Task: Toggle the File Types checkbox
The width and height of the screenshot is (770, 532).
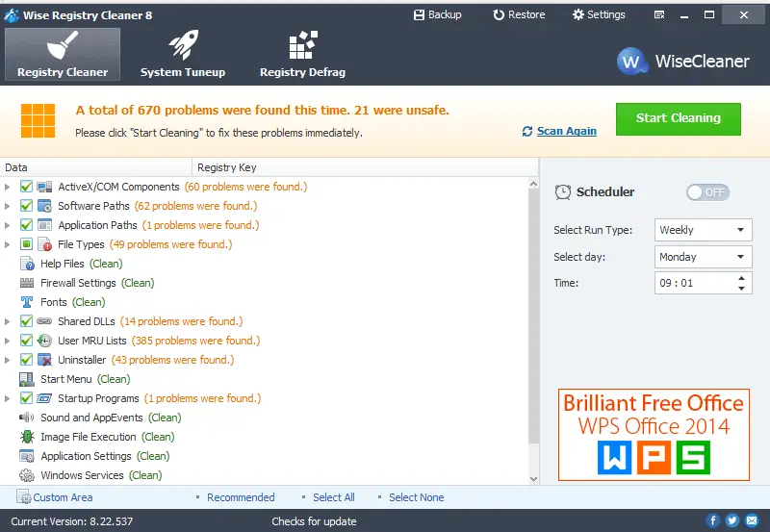Action: [27, 244]
